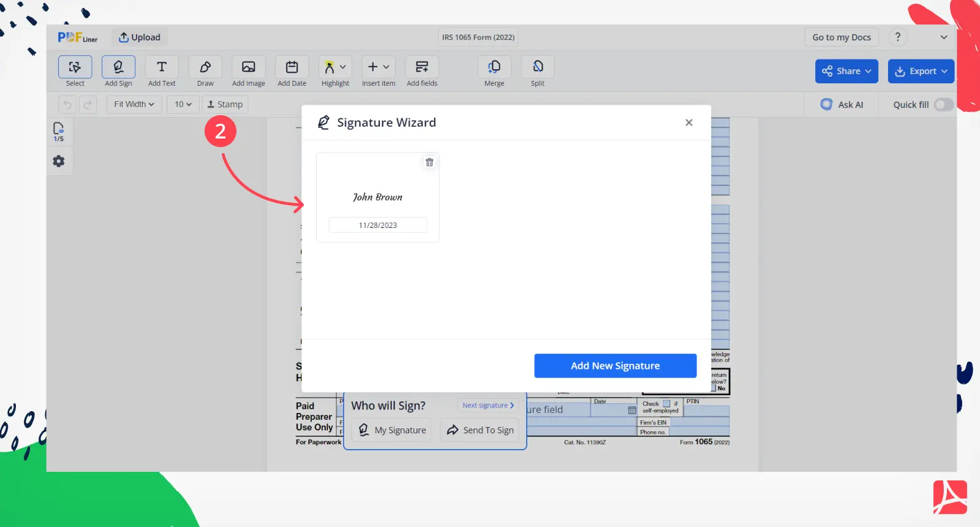The width and height of the screenshot is (980, 527).
Task: Open the Export menu
Action: coord(921,71)
